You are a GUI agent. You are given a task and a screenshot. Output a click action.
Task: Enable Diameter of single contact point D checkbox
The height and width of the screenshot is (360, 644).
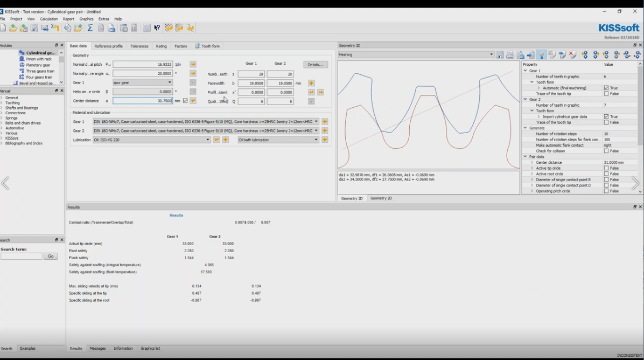click(x=606, y=185)
